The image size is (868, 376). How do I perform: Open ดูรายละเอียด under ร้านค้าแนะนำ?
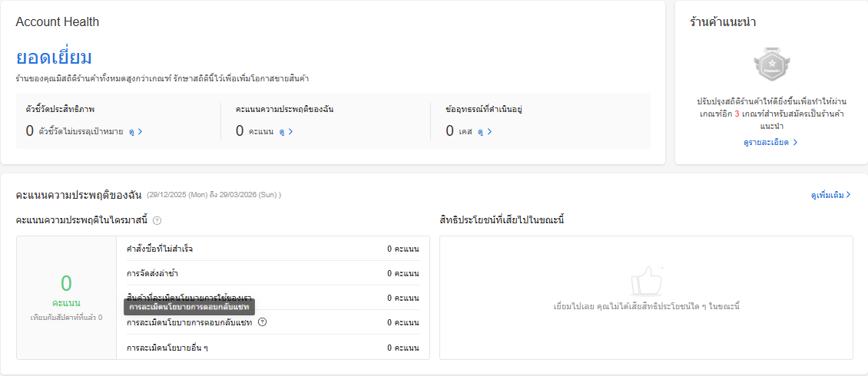[x=770, y=143]
